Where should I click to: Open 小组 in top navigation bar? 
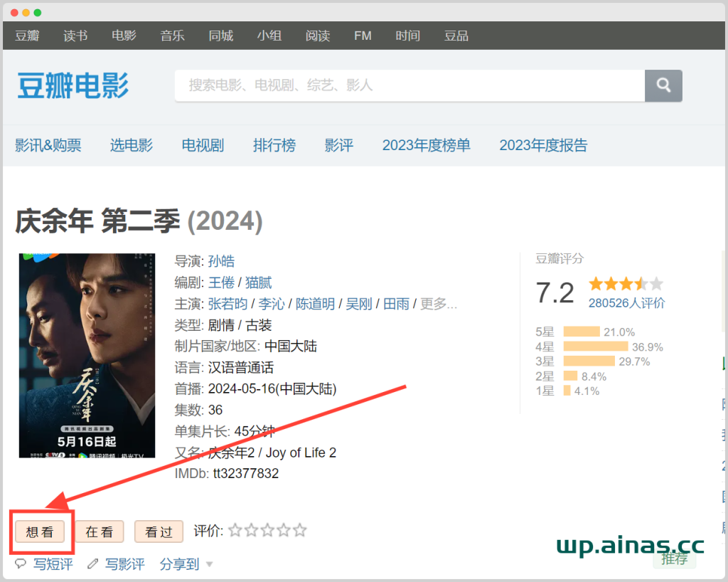click(269, 36)
